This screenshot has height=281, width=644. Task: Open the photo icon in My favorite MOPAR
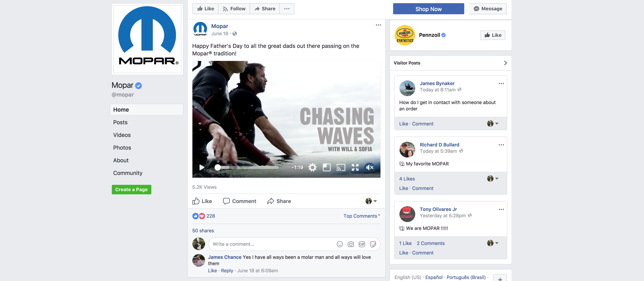pyautogui.click(x=401, y=164)
